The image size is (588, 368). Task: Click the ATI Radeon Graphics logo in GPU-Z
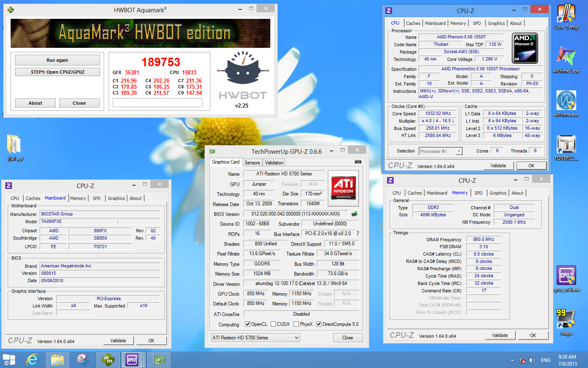click(x=343, y=188)
